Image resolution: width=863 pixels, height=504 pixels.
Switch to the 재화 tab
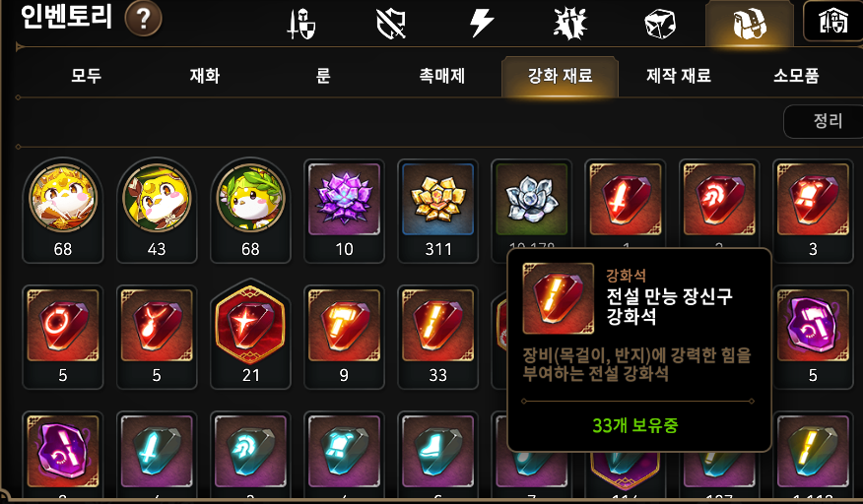(x=205, y=76)
